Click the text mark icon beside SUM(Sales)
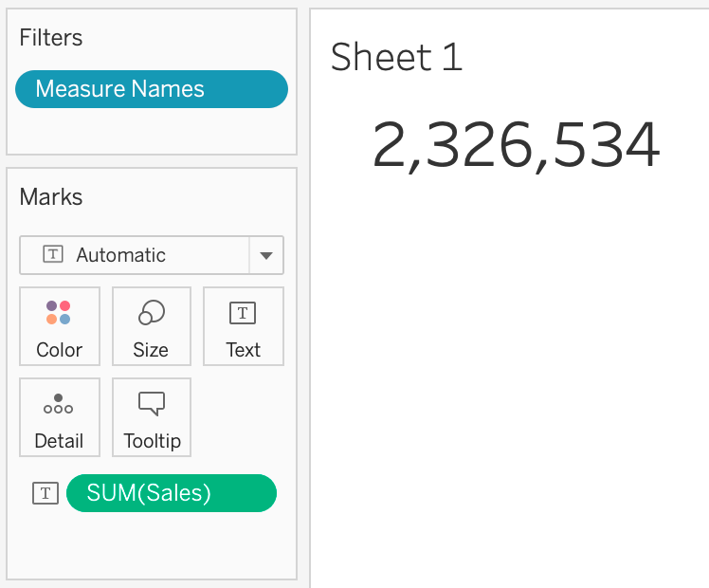 tap(45, 493)
